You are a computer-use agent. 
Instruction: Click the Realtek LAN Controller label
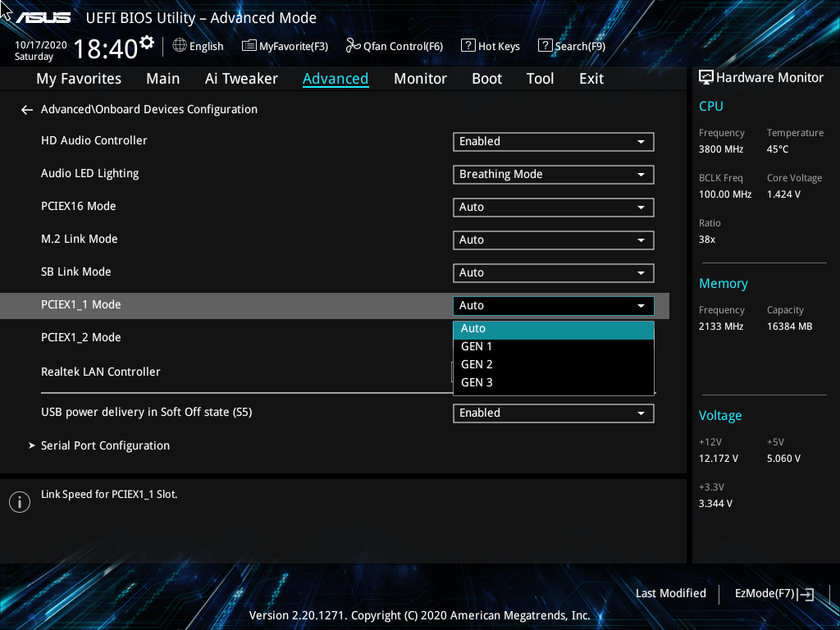tap(101, 372)
